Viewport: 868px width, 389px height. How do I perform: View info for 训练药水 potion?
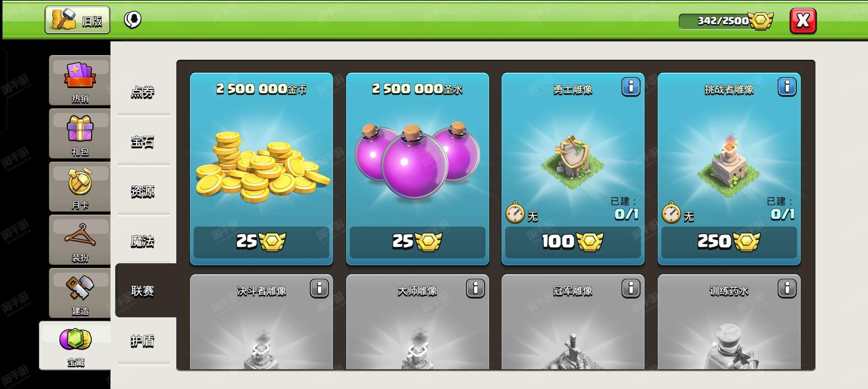[787, 288]
